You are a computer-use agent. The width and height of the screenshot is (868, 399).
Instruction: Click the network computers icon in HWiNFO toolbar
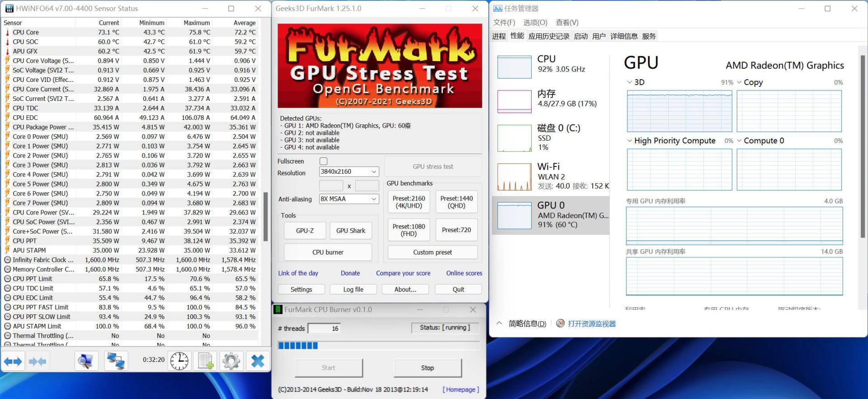tap(116, 361)
